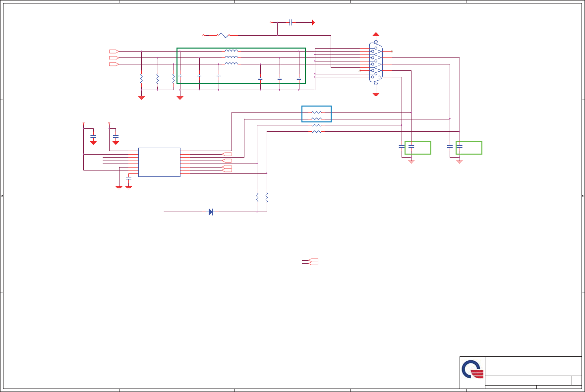Click second off-page port right of IC
This screenshot has height=392, width=585.
(227, 161)
